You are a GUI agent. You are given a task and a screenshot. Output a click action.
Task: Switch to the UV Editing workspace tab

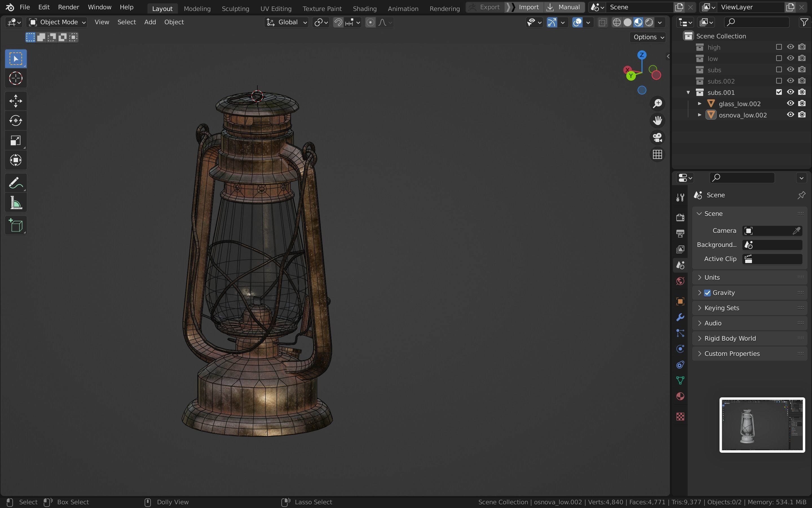(x=276, y=8)
